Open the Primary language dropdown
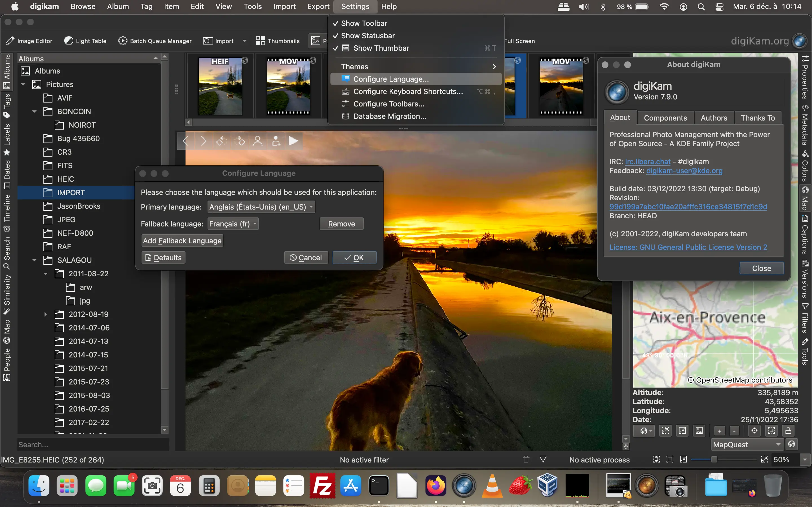The image size is (812, 507). tap(261, 207)
